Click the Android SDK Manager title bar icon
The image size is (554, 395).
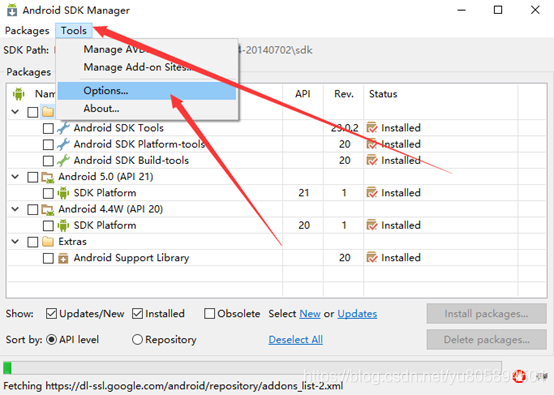(x=12, y=10)
